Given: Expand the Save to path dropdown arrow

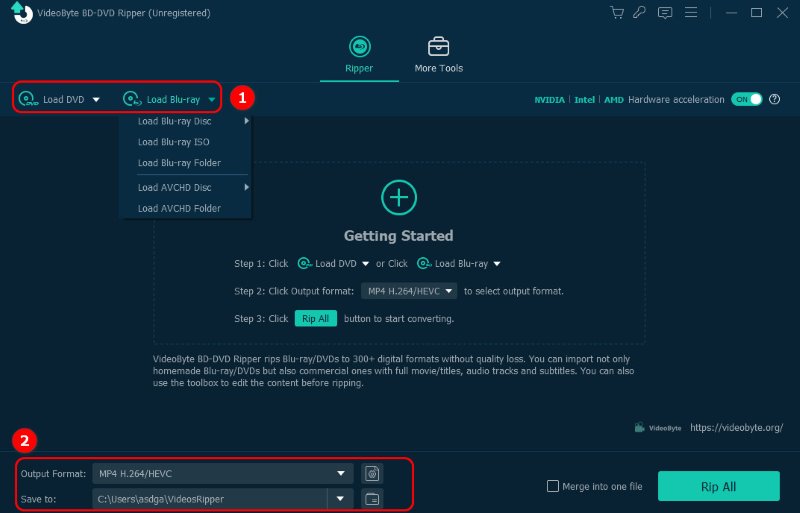Looking at the screenshot, I should pyautogui.click(x=341, y=498).
